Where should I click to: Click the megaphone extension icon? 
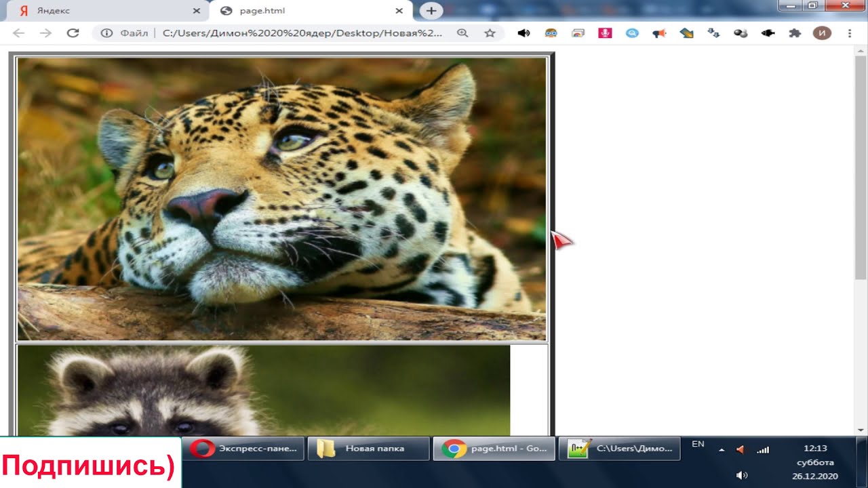pos(659,33)
